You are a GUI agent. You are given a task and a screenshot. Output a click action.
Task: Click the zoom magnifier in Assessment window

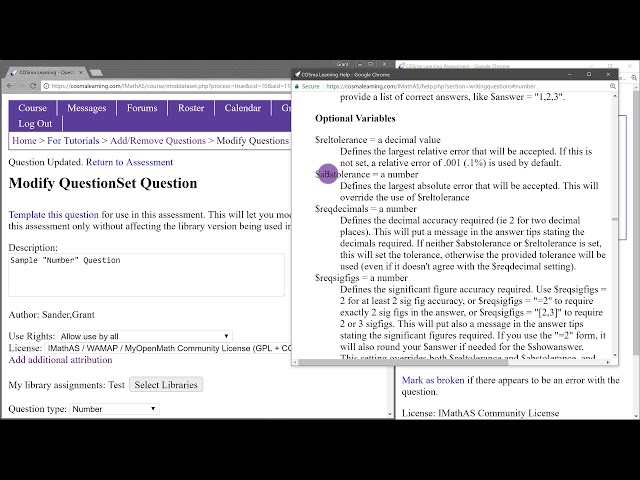coord(634,78)
